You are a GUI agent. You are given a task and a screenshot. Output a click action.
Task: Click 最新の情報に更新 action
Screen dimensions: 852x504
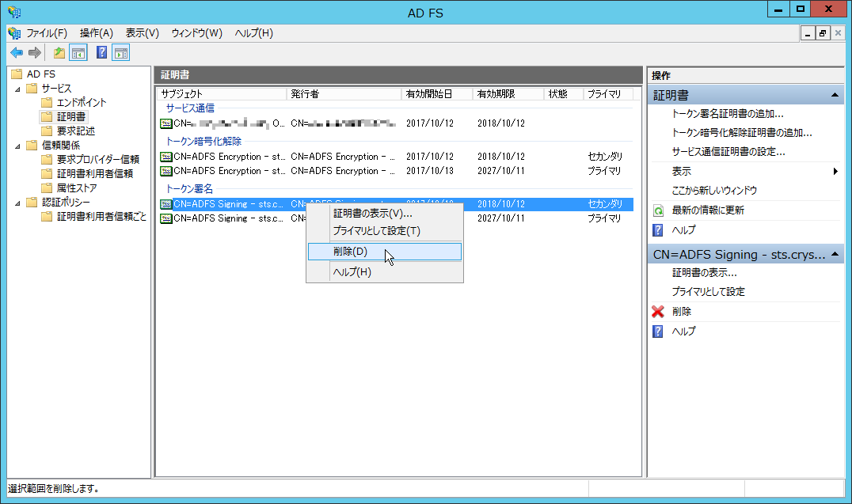708,210
